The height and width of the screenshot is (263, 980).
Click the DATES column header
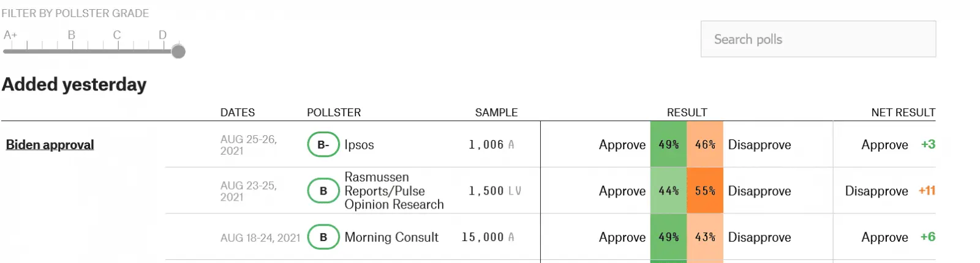[x=238, y=113]
